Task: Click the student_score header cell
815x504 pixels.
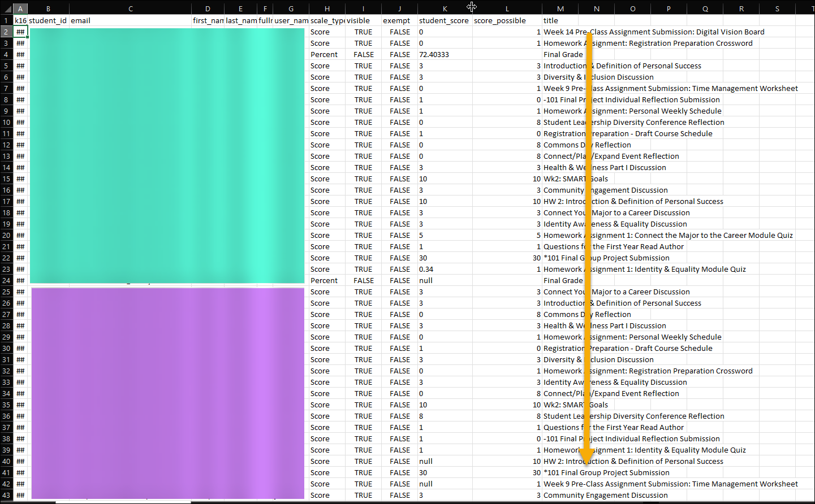Action: (x=444, y=20)
